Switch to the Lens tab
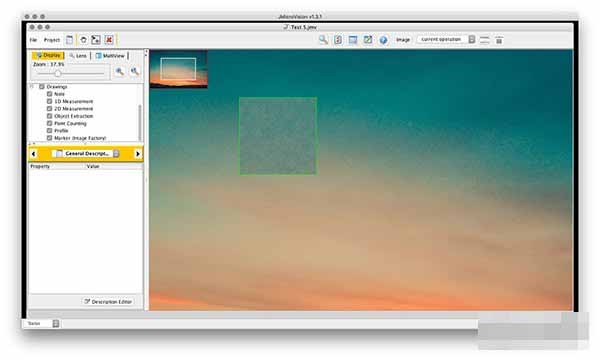Screen dimensions: 600x360 point(78,56)
